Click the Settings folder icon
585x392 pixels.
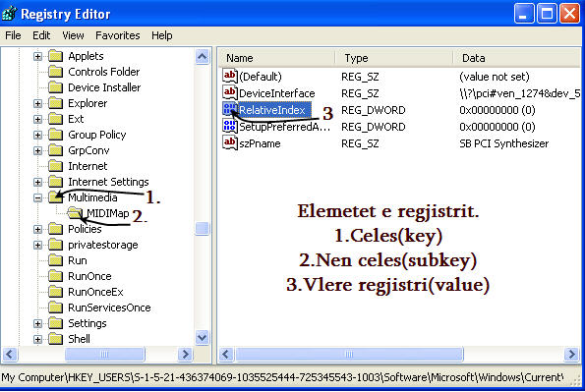[x=56, y=323]
